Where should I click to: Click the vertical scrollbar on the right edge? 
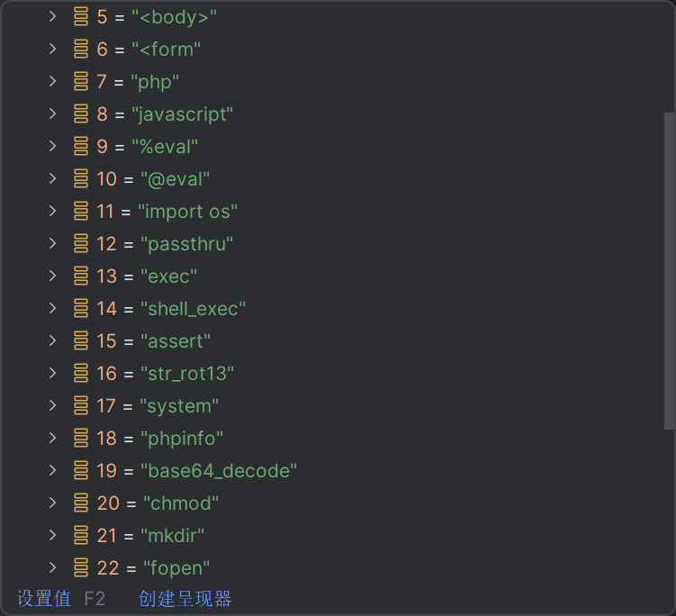tap(669, 270)
